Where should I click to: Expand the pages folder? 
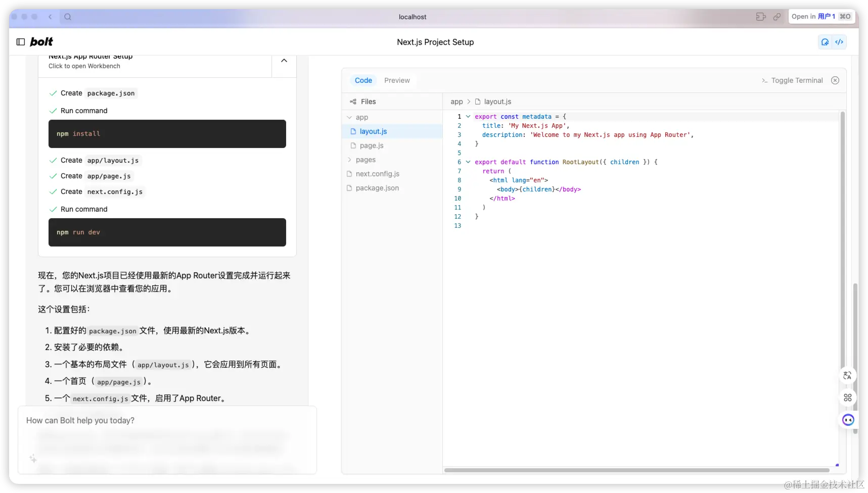(x=349, y=160)
